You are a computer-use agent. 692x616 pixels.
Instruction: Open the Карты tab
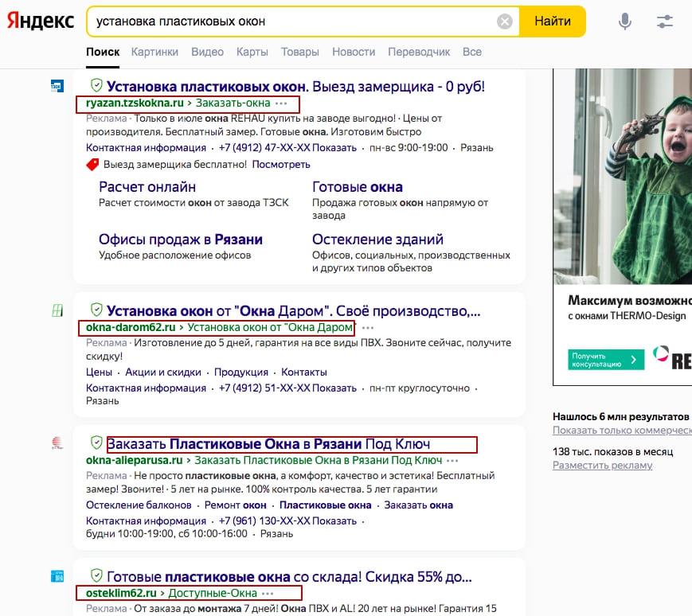[x=252, y=52]
